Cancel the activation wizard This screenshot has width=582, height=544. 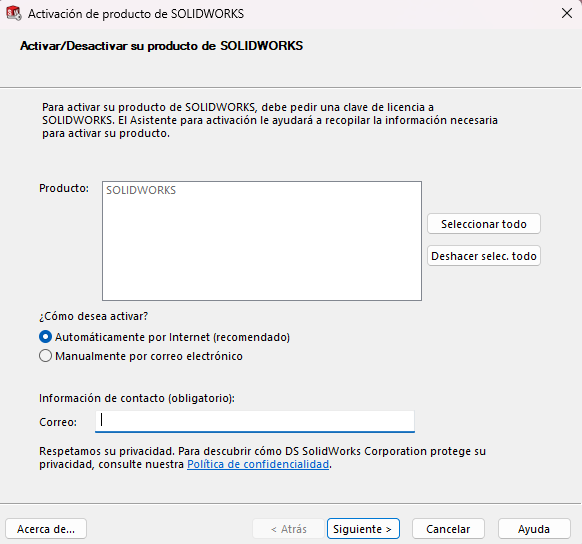448,528
